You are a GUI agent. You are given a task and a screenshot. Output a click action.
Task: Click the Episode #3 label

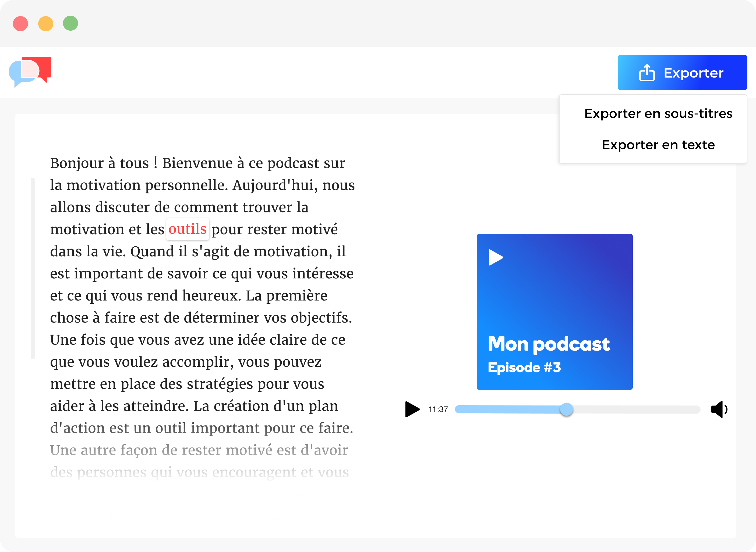(x=524, y=368)
